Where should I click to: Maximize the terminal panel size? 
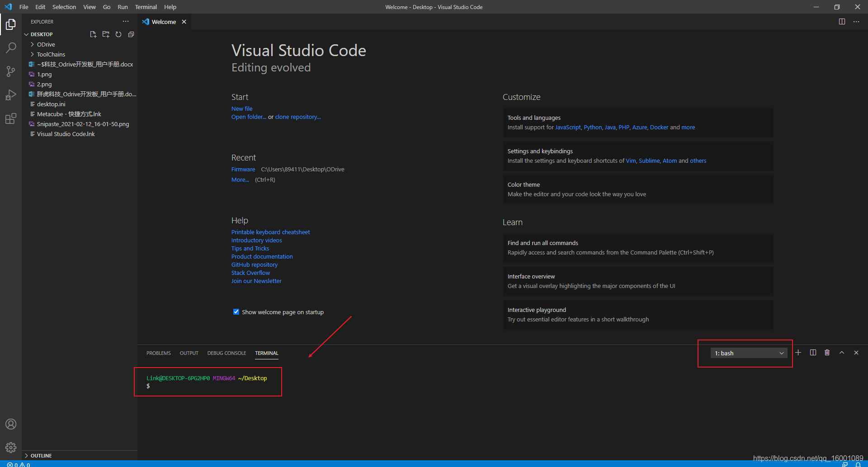pos(842,353)
